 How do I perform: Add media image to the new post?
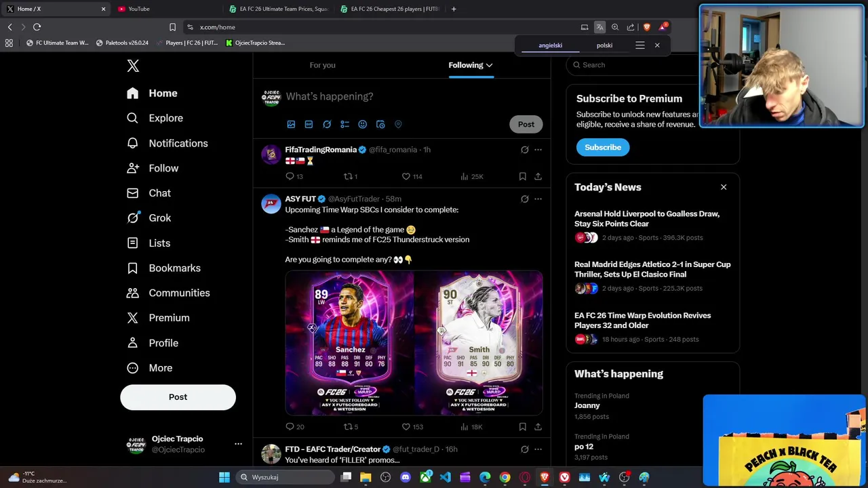tap(291, 124)
